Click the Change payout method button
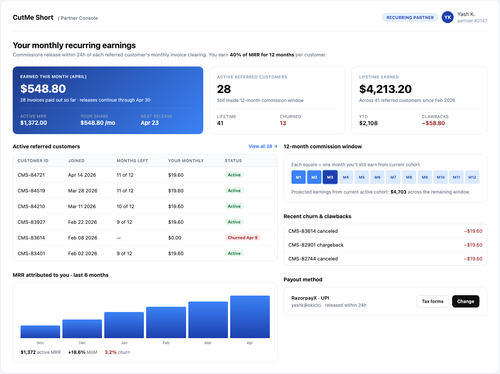The image size is (500, 374). (466, 301)
